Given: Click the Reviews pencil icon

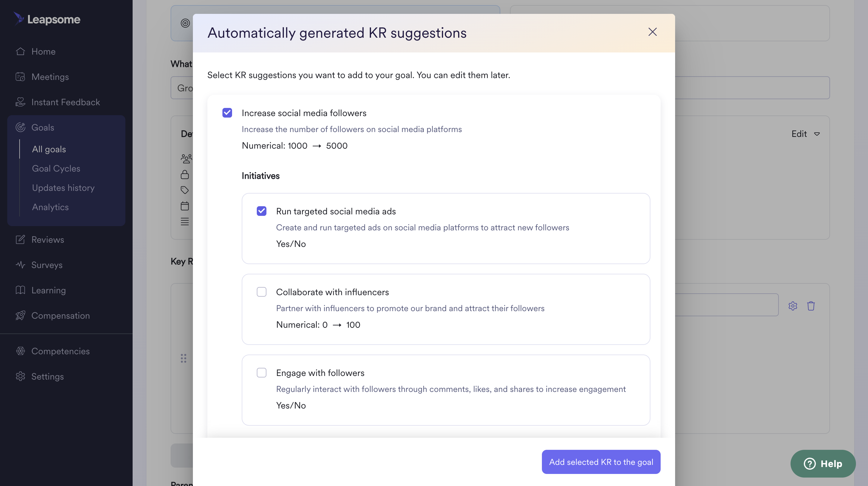Looking at the screenshot, I should point(20,240).
